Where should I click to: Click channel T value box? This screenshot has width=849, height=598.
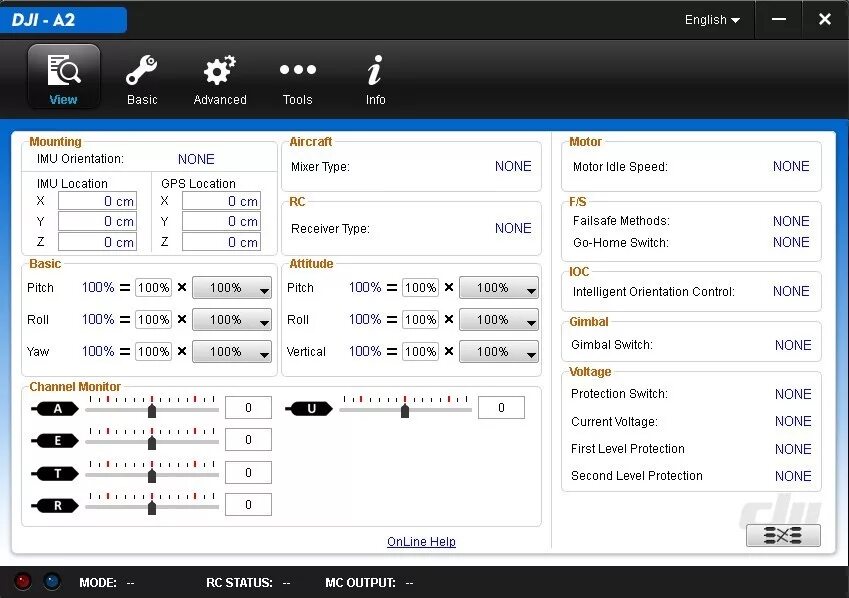tap(248, 472)
